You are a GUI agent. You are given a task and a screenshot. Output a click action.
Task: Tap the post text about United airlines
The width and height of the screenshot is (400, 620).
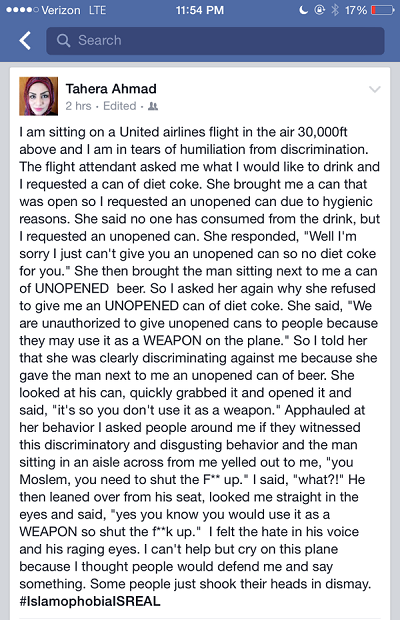point(200,357)
